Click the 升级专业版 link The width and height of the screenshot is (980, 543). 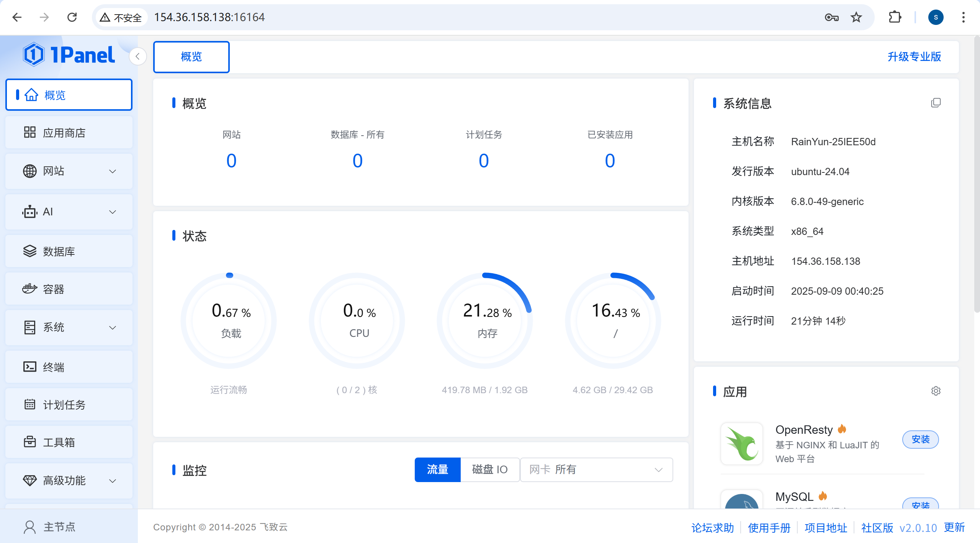pos(914,57)
